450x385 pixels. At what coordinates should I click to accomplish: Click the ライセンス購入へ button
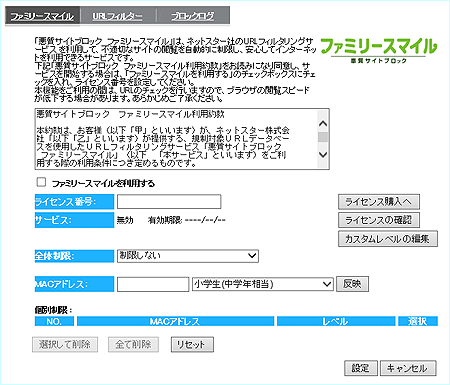(x=379, y=202)
